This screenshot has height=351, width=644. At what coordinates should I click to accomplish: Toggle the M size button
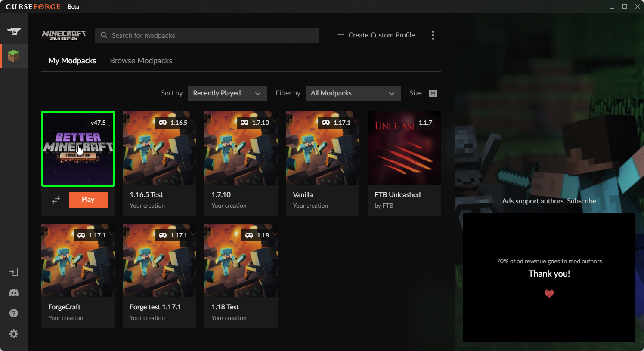433,93
